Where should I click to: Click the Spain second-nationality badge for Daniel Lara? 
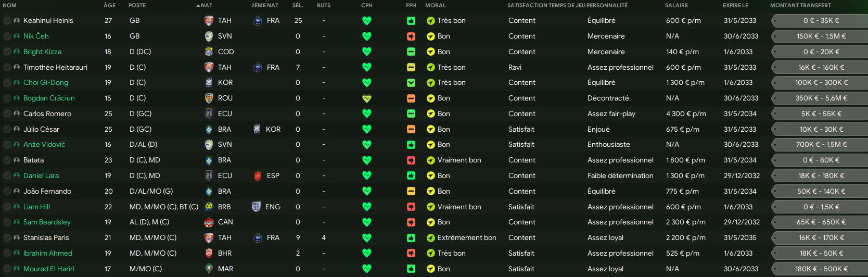tap(258, 176)
